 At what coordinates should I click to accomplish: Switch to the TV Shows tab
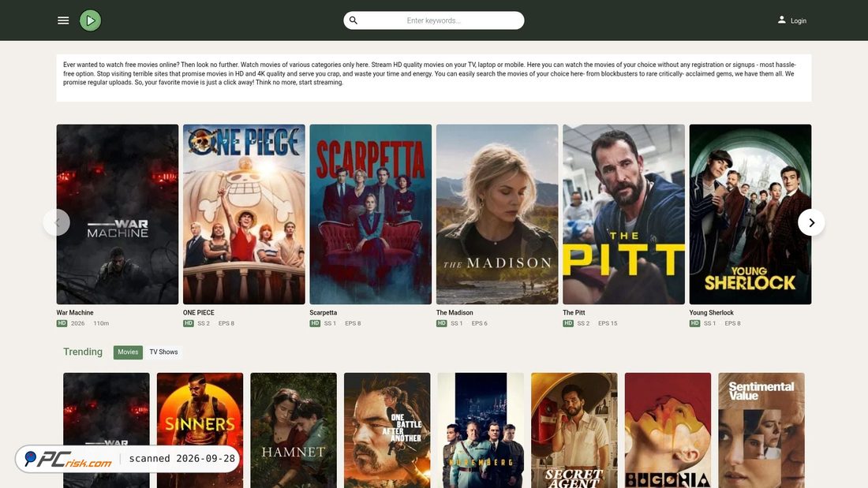[163, 352]
